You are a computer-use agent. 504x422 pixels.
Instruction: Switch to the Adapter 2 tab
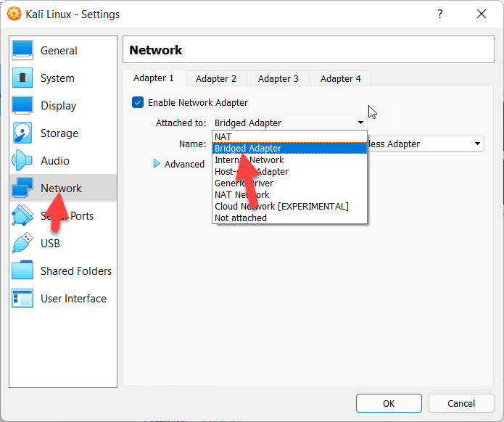click(x=216, y=78)
